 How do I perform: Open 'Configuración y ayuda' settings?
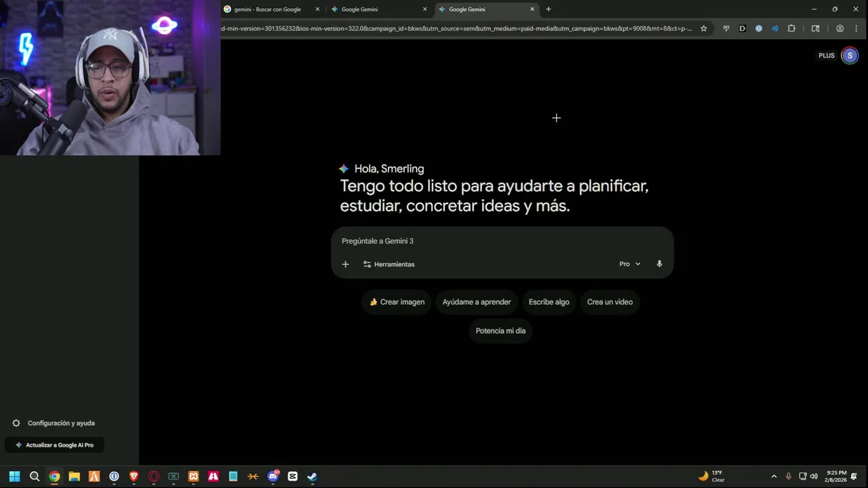(x=54, y=423)
